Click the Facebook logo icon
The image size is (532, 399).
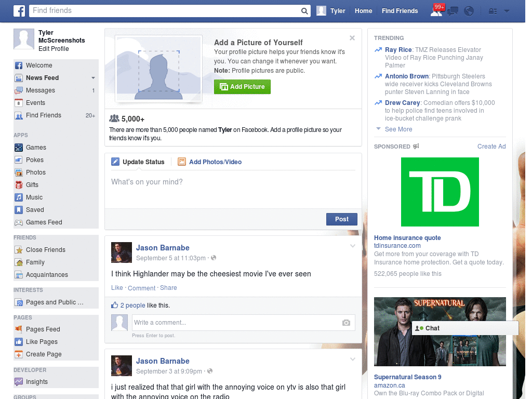(x=19, y=11)
